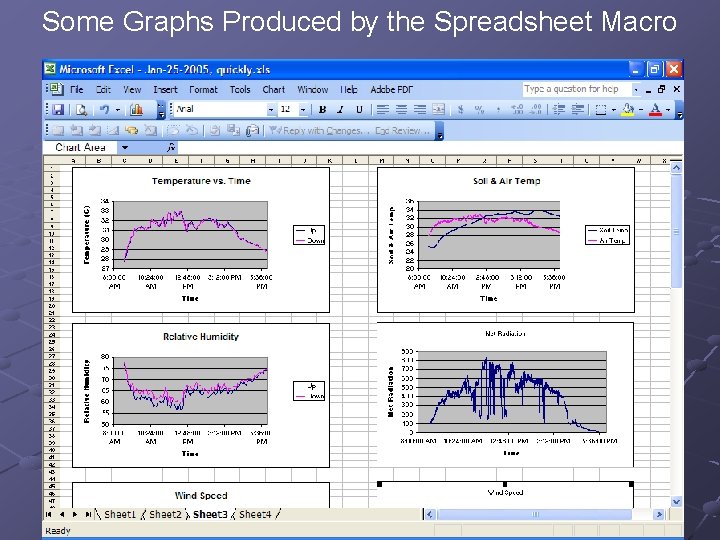Open the Undo history dropdown
This screenshot has height=540, width=720.
(118, 110)
